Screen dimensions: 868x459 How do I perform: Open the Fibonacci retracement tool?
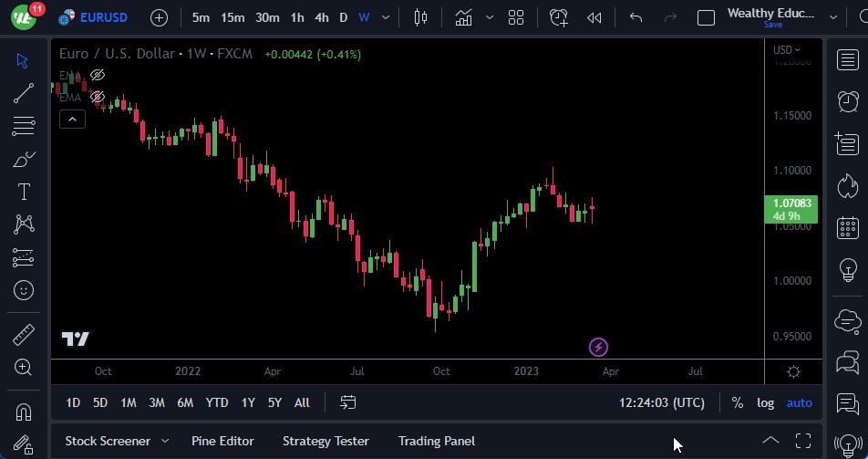pyautogui.click(x=24, y=126)
